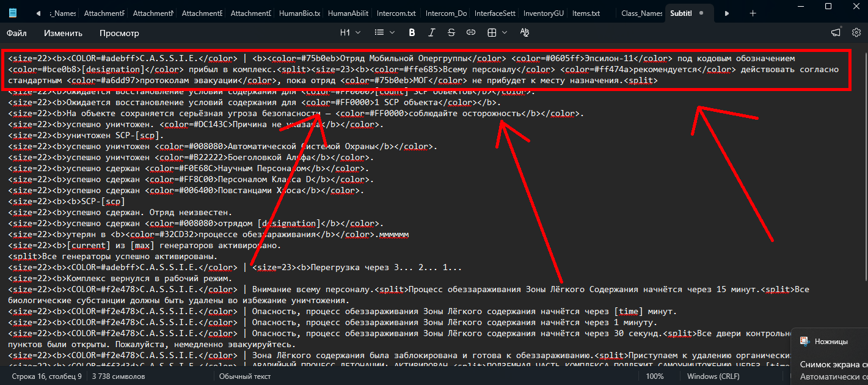Switch to the AttachmentD tab

(x=251, y=13)
